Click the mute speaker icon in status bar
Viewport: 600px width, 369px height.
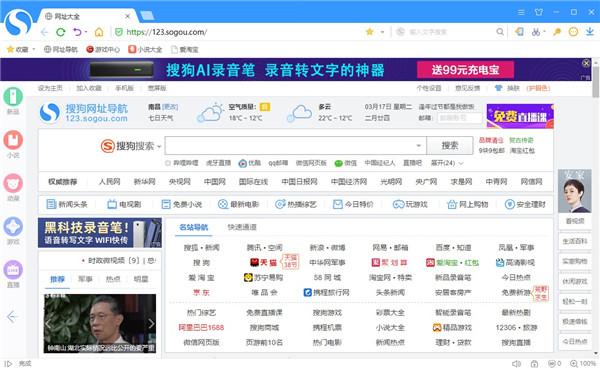(x=516, y=363)
